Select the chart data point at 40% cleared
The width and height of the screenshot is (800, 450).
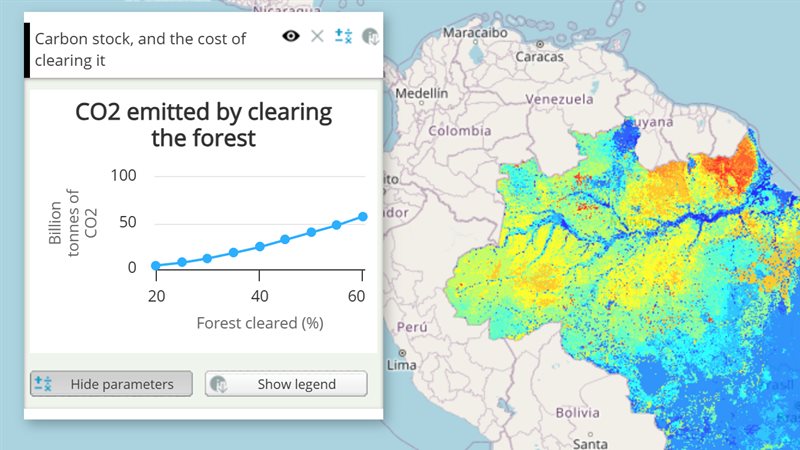coord(260,246)
